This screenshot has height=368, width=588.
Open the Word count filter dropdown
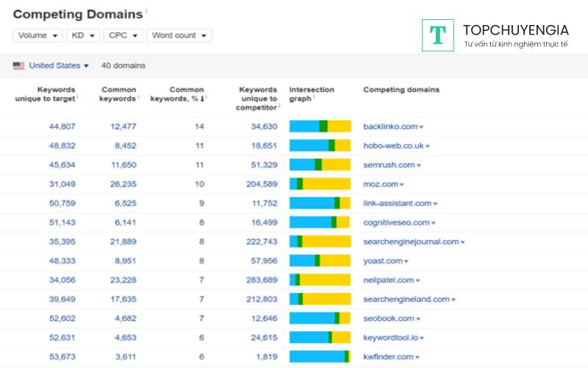click(179, 35)
